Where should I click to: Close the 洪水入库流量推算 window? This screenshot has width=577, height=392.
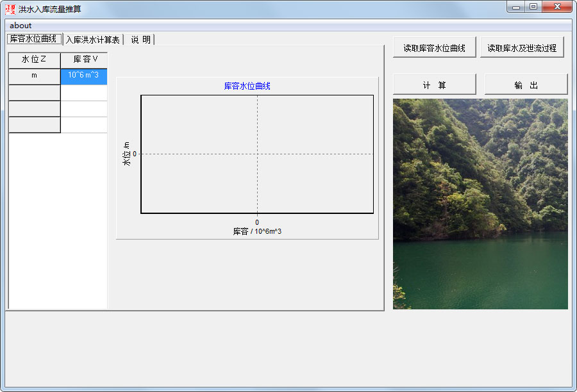click(x=557, y=7)
